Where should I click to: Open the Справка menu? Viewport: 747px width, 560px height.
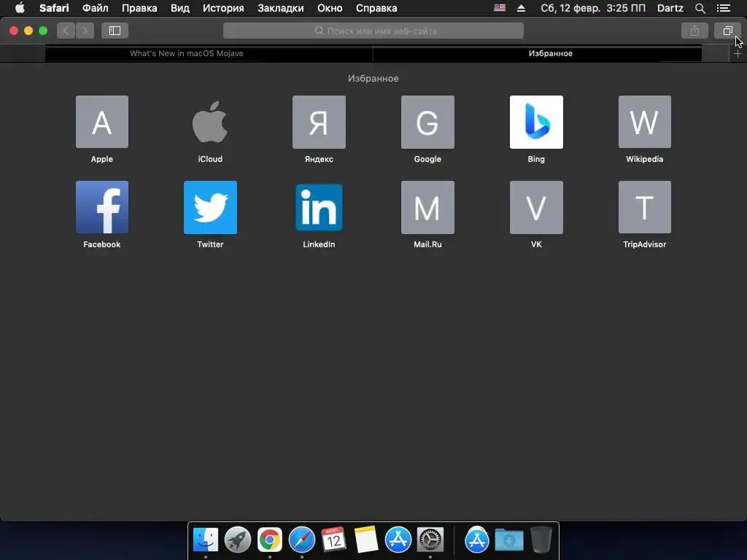[376, 8]
